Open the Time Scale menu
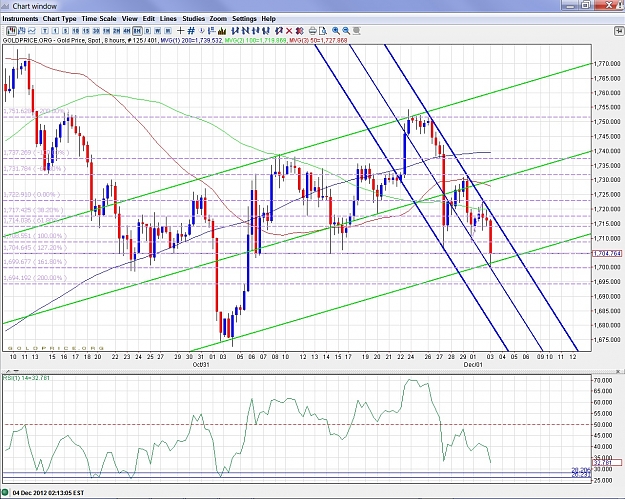 (x=99, y=19)
